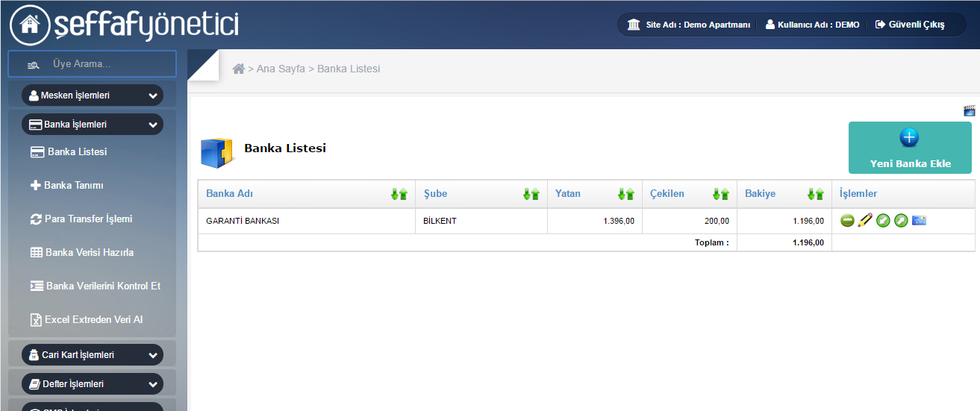The image size is (980, 411).
Task: Click the İşlemler column header
Action: click(x=858, y=193)
